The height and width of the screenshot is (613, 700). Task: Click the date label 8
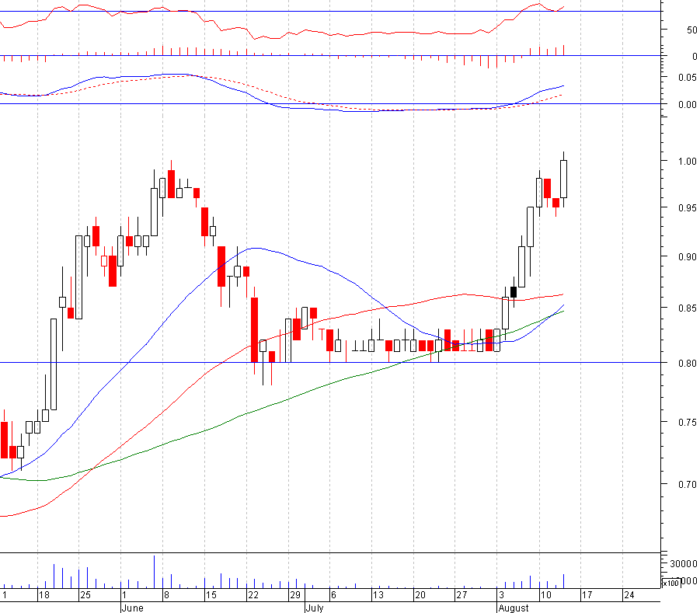click(x=166, y=595)
